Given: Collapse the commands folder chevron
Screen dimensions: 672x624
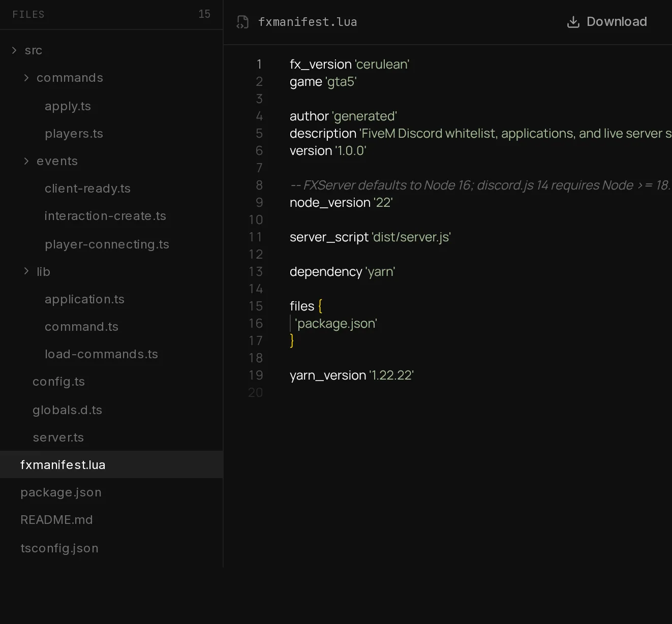Looking at the screenshot, I should tap(26, 77).
